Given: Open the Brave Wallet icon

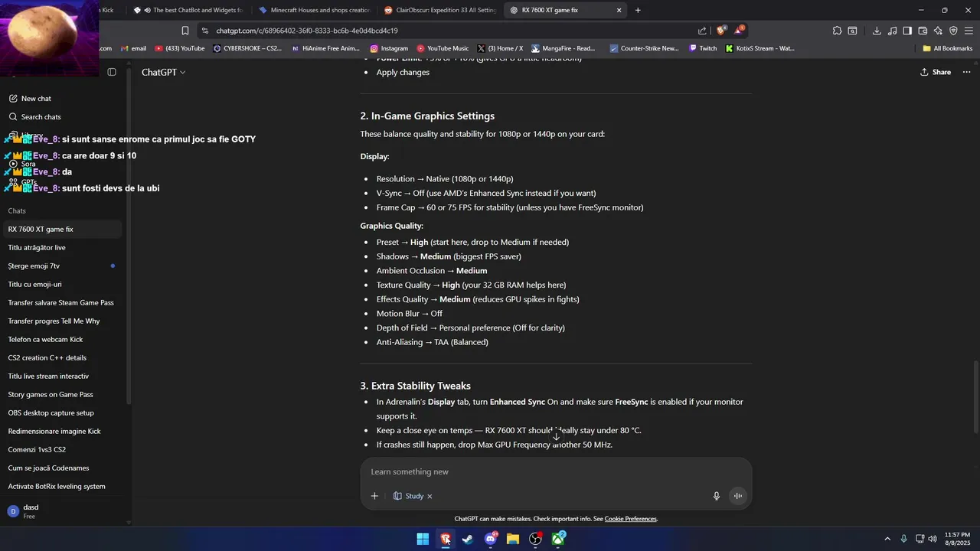Looking at the screenshot, I should pyautogui.click(x=923, y=31).
